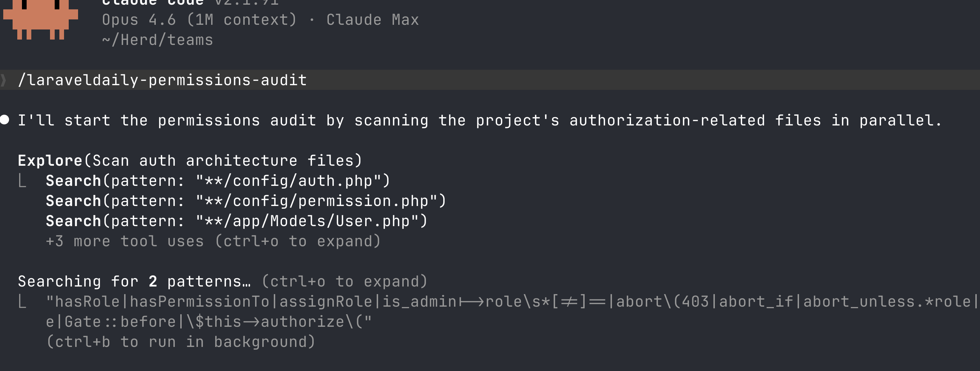This screenshot has width=980, height=371.
Task: Click the hasRole|hasPermissionTo regex pattern line
Action: click(x=510, y=302)
